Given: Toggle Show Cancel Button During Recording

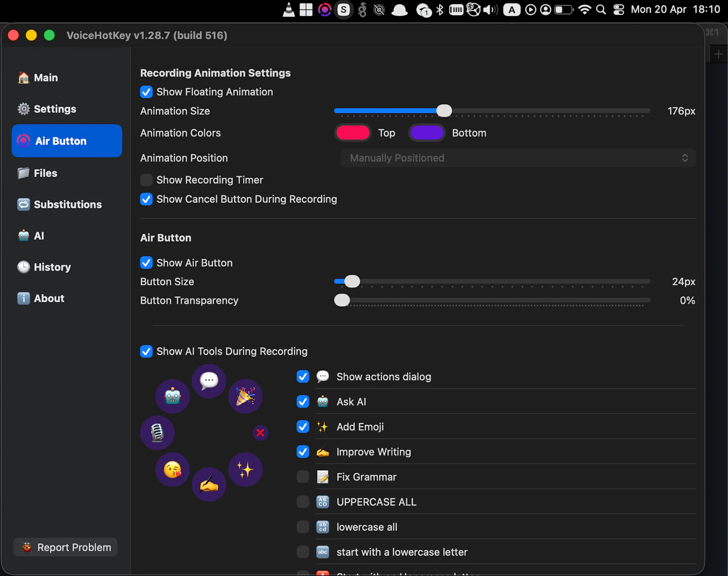Looking at the screenshot, I should click(147, 199).
